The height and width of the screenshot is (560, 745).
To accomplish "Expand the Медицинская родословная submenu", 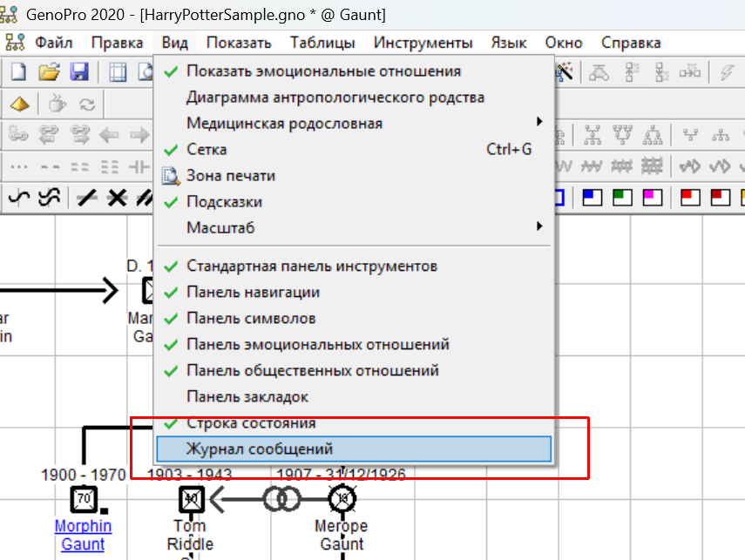I will coord(284,124).
